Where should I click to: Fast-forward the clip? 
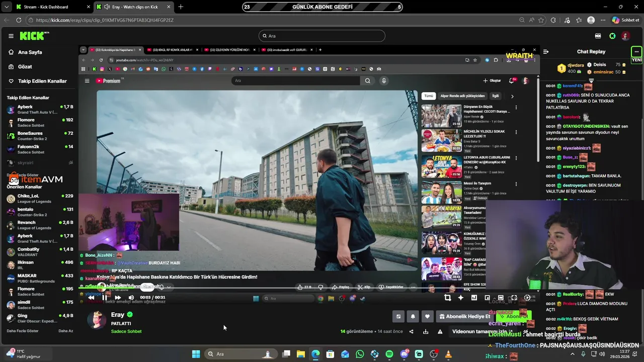tap(118, 297)
